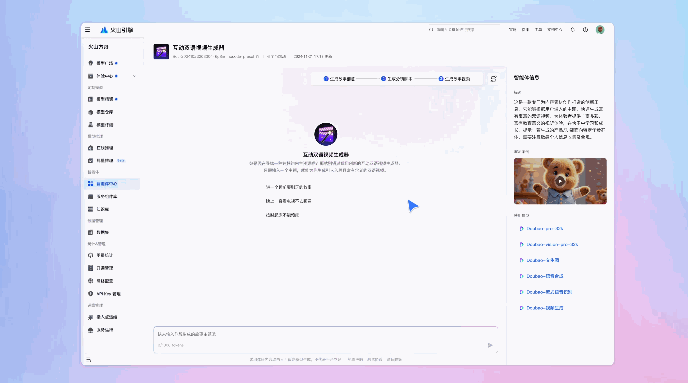Click the headset icon sidebar item
This screenshot has height=383, width=688.
112,255
